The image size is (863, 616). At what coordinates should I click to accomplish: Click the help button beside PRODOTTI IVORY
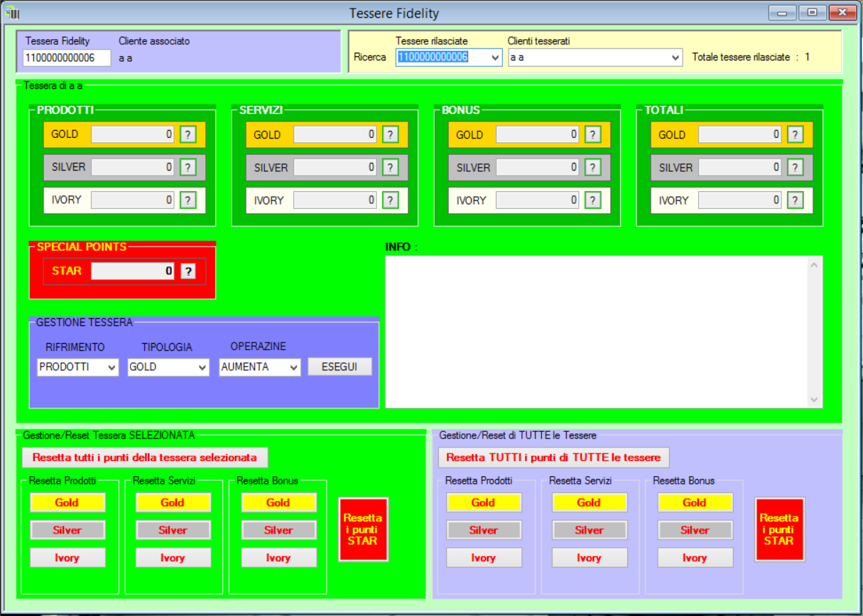[188, 200]
